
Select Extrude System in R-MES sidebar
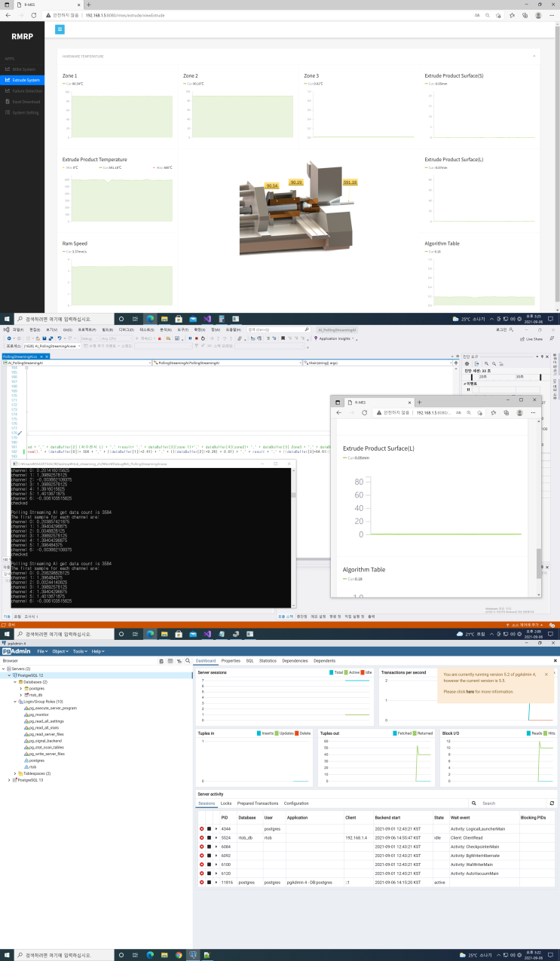[x=23, y=80]
